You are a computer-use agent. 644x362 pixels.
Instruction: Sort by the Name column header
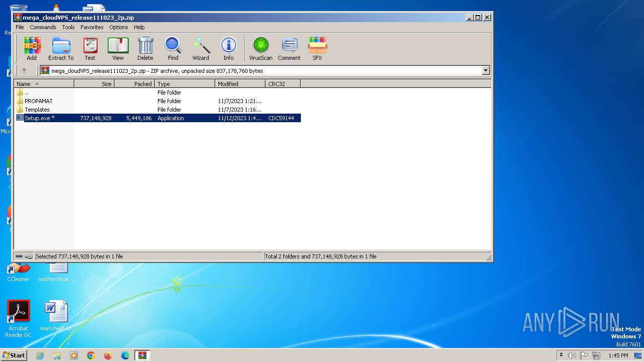[44, 84]
